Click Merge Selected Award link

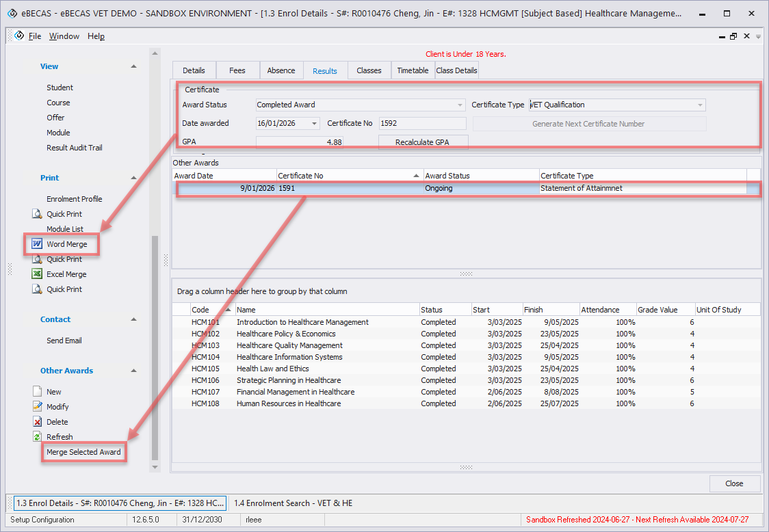[x=83, y=452]
